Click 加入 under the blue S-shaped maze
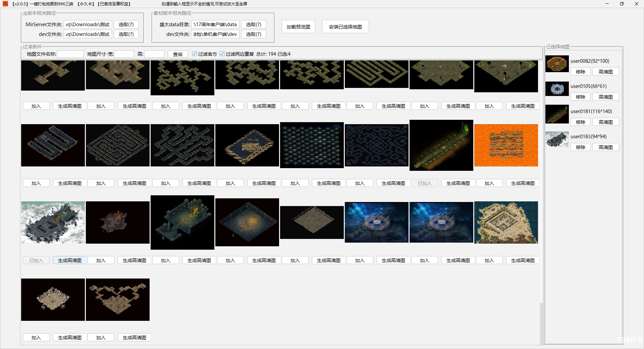This screenshot has width=644, height=349. [x=36, y=183]
